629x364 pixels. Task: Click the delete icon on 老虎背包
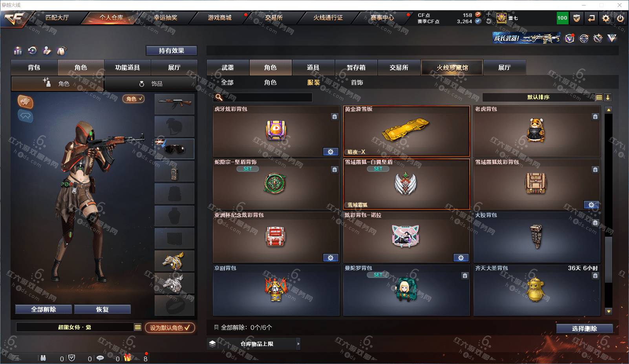click(x=595, y=117)
